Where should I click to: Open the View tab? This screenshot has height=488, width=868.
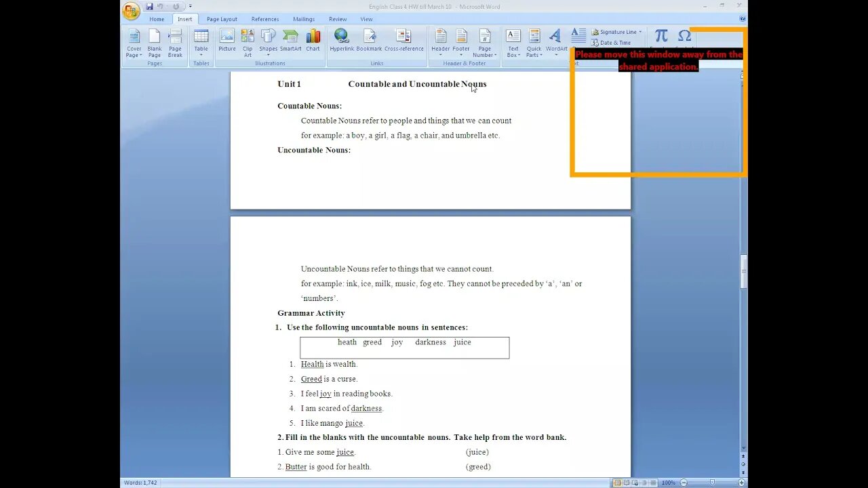coord(366,19)
